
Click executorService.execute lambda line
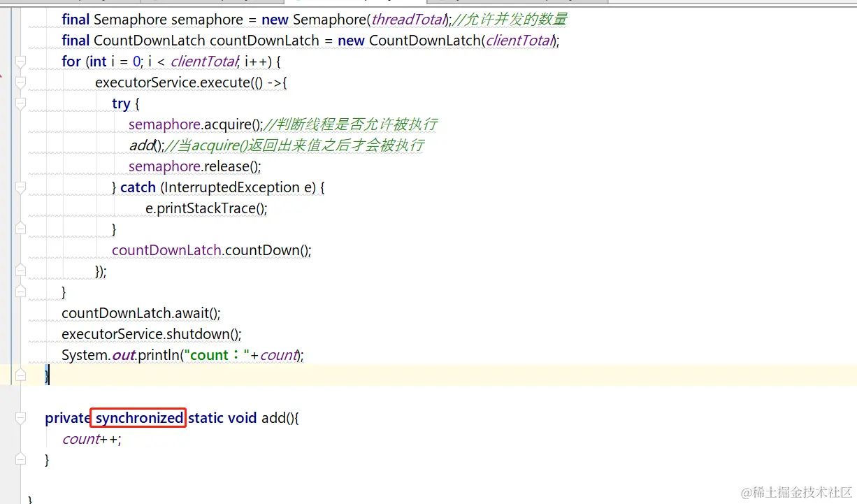[192, 82]
